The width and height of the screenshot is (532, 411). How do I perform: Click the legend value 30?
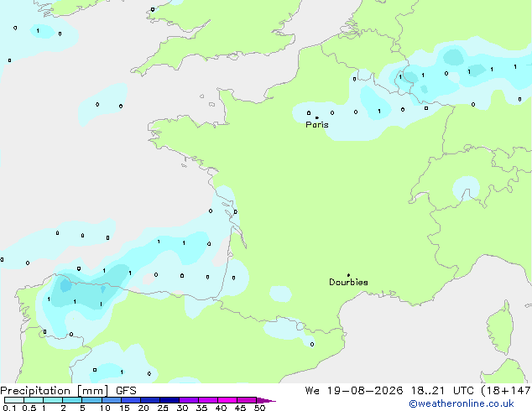[182, 408]
